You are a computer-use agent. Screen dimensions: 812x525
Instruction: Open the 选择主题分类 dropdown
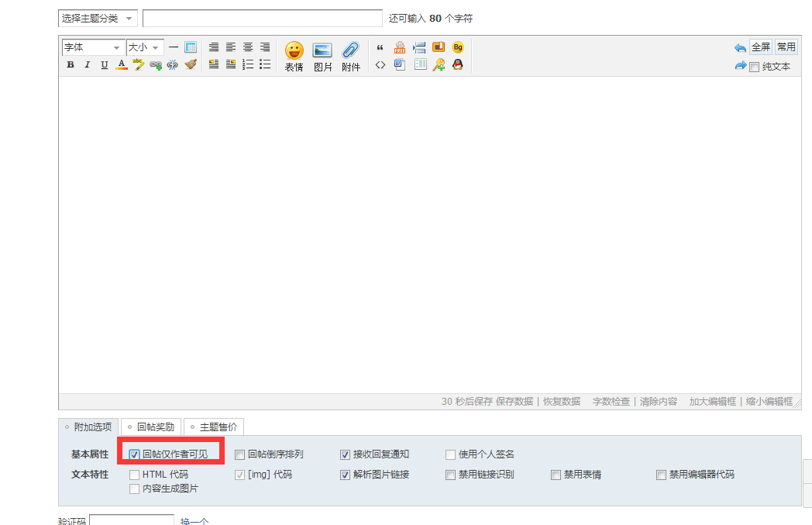tap(98, 19)
